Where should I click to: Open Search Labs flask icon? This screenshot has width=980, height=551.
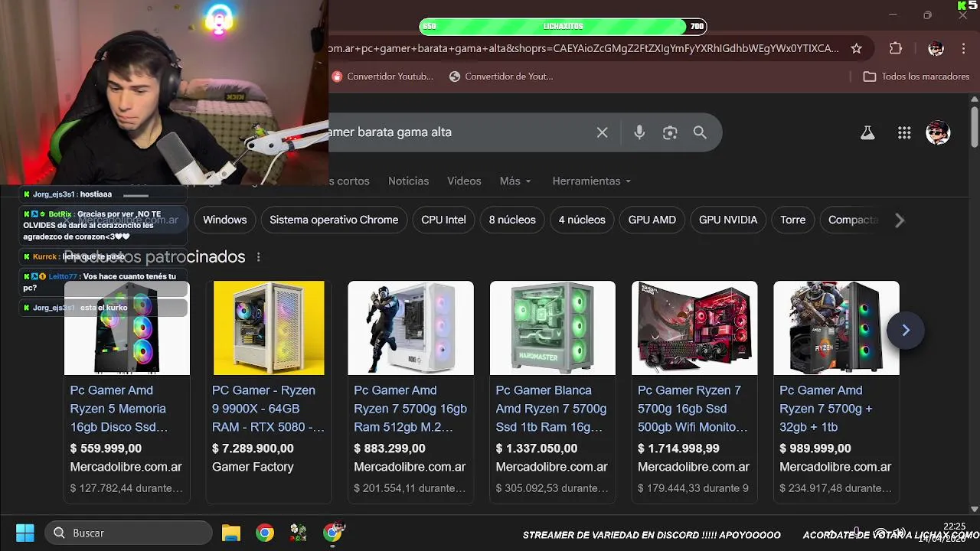pos(867,132)
